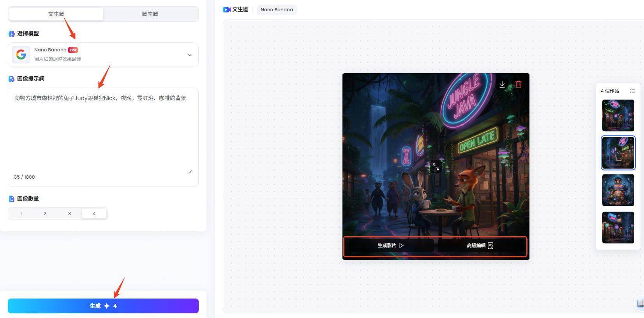
Task: Set image count to 3
Action: pos(69,214)
